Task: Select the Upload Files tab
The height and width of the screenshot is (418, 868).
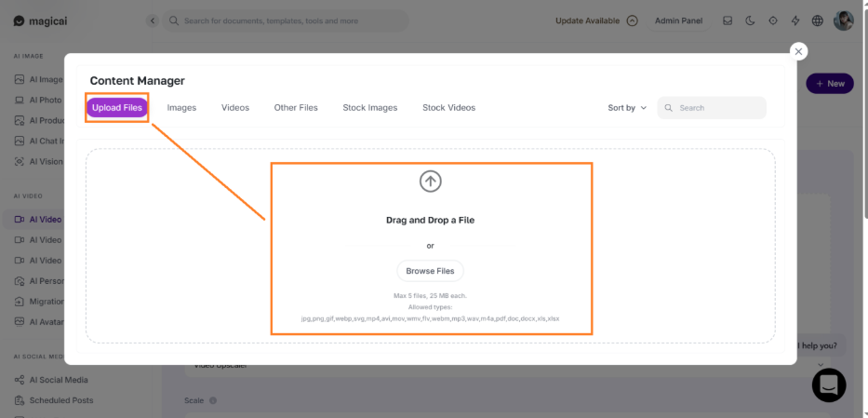Action: point(117,107)
